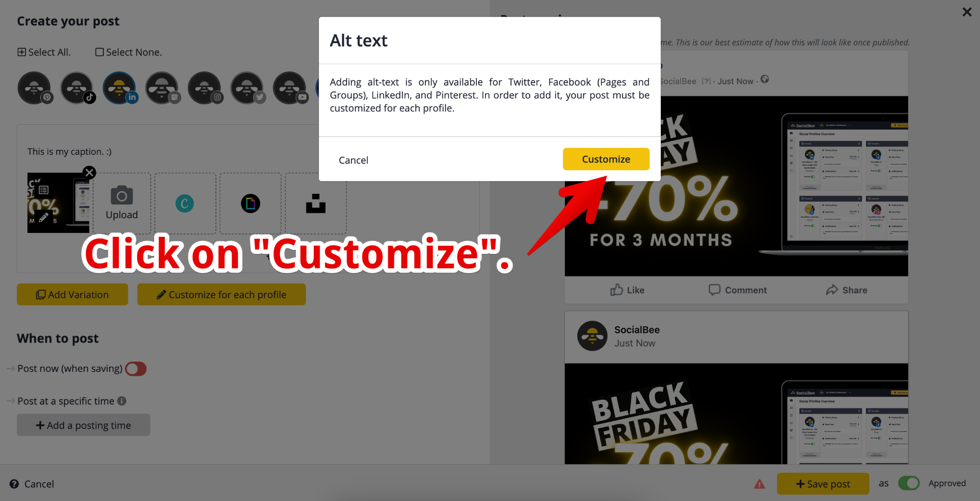980x501 pixels.
Task: Click Add a posting time
Action: [84, 425]
